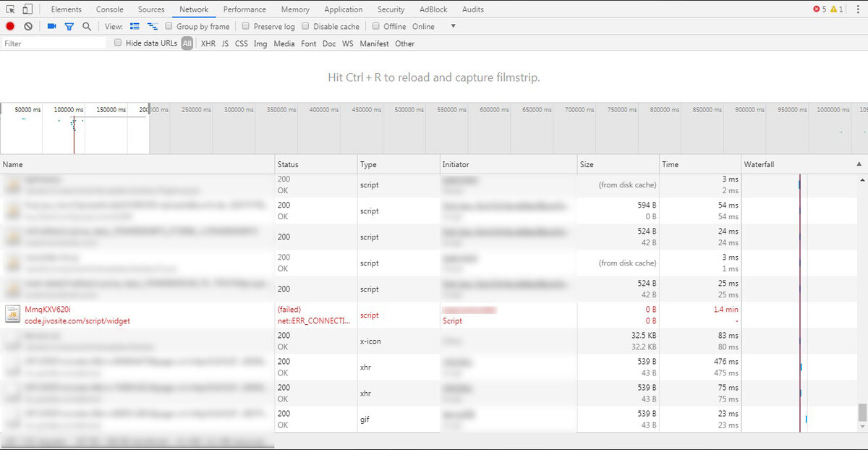Sort by the Type column header
Viewport: 868px width, 450px height.
pyautogui.click(x=399, y=164)
